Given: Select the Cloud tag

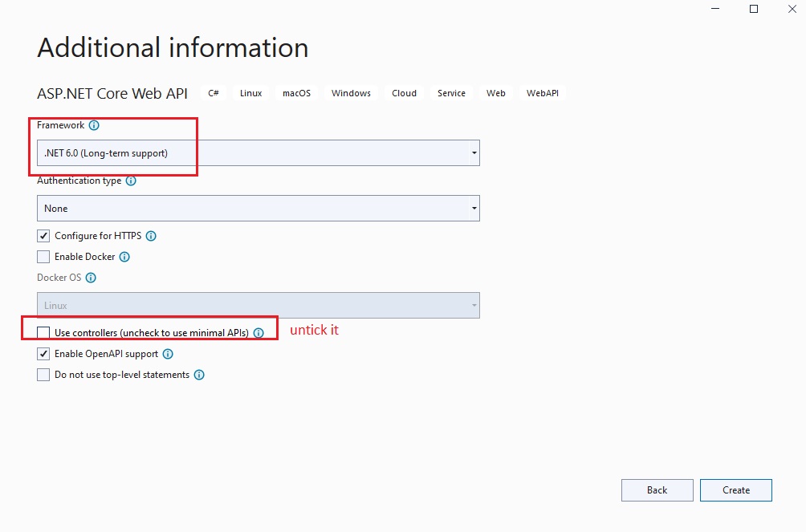Looking at the screenshot, I should click(404, 93).
